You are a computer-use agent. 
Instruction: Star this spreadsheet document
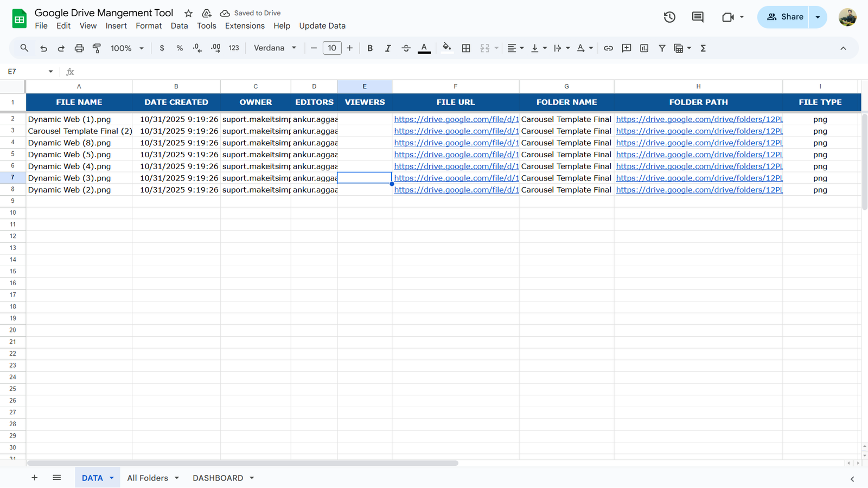[x=188, y=13]
